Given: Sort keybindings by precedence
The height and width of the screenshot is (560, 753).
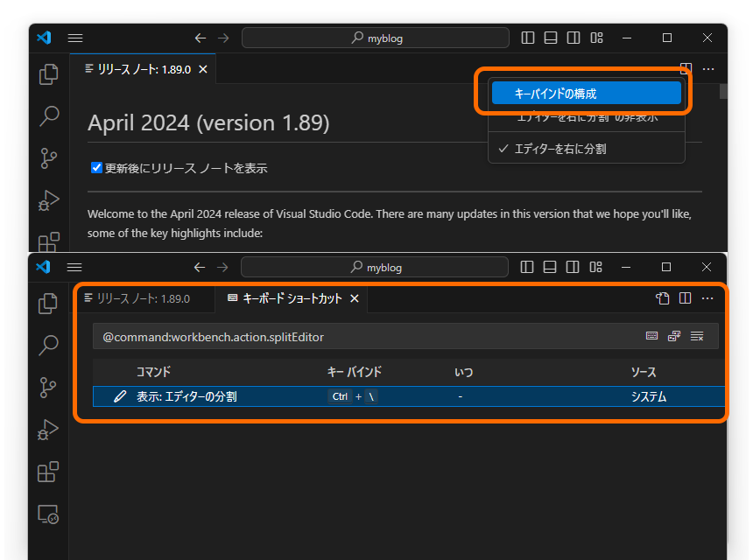Looking at the screenshot, I should (x=673, y=335).
